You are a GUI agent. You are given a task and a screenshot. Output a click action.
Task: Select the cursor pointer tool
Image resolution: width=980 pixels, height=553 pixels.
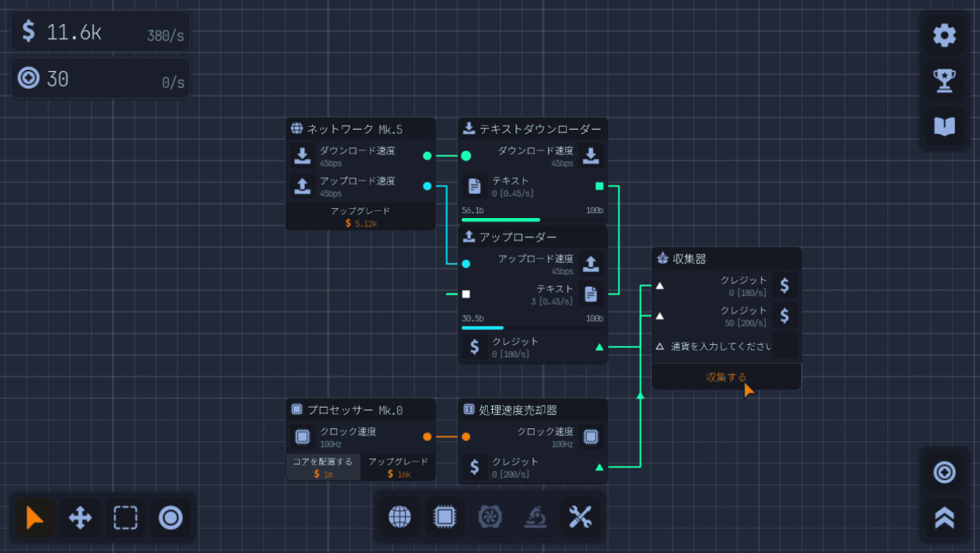34,518
